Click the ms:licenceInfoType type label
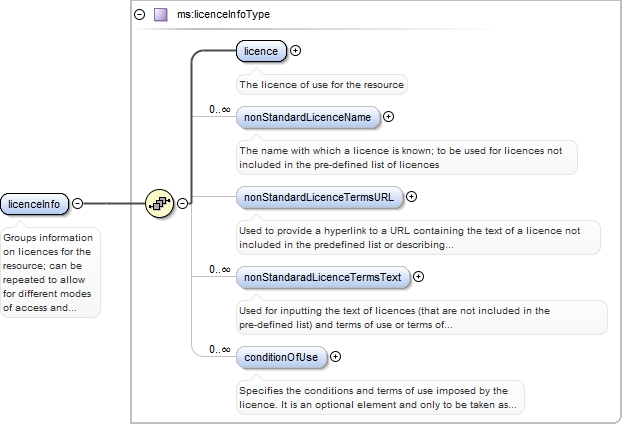623x425 pixels. (x=223, y=15)
